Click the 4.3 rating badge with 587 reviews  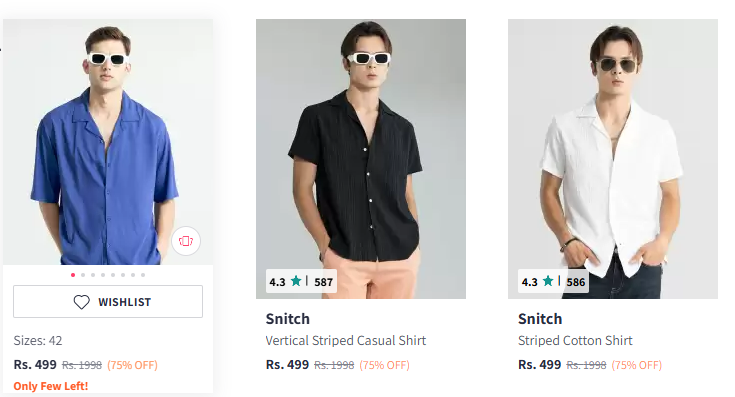(x=301, y=281)
